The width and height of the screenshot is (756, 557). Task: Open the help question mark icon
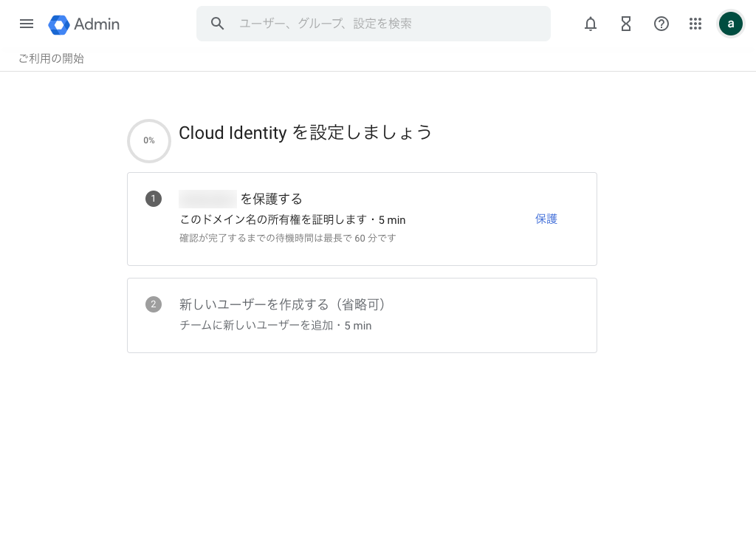(x=661, y=24)
